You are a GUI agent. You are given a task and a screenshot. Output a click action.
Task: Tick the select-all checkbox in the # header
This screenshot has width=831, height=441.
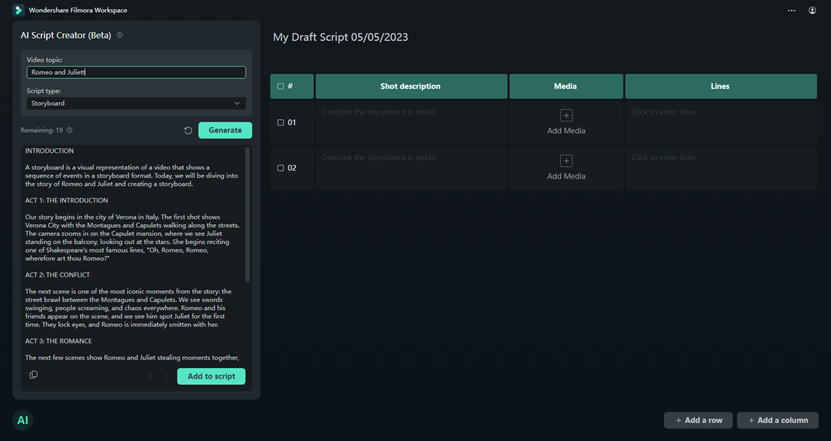pos(280,87)
